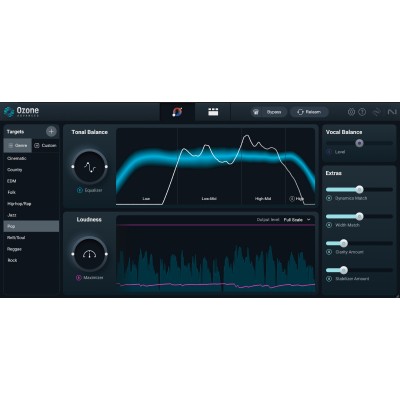
Task: Click the Width Match slider handle
Action: point(359,217)
